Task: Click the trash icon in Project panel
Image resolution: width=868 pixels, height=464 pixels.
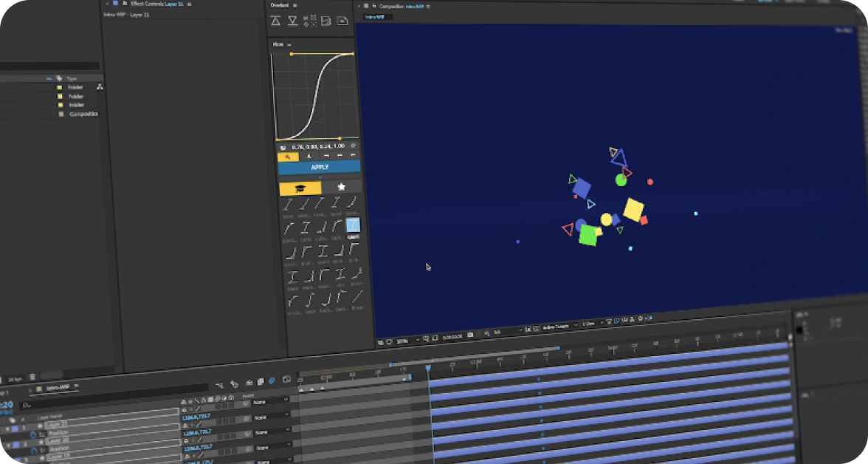Action: (32, 378)
